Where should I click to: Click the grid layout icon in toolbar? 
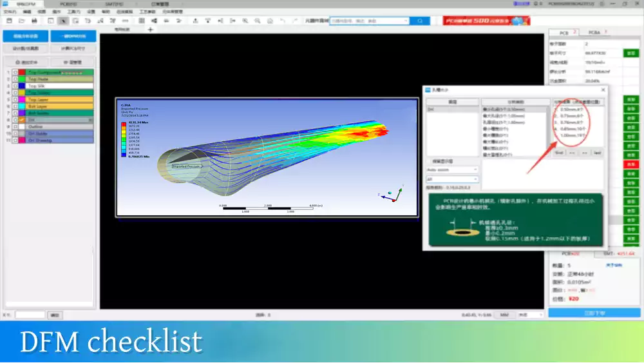tap(142, 21)
